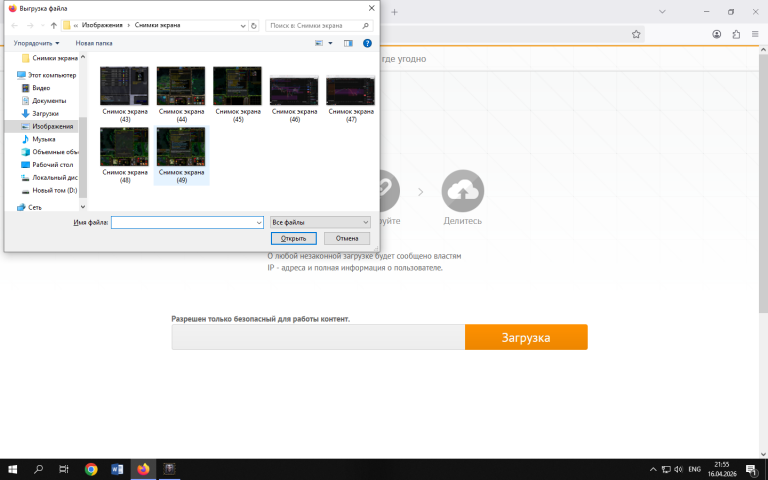Open the notification center icon
Image resolution: width=768 pixels, height=480 pixels.
(752, 469)
